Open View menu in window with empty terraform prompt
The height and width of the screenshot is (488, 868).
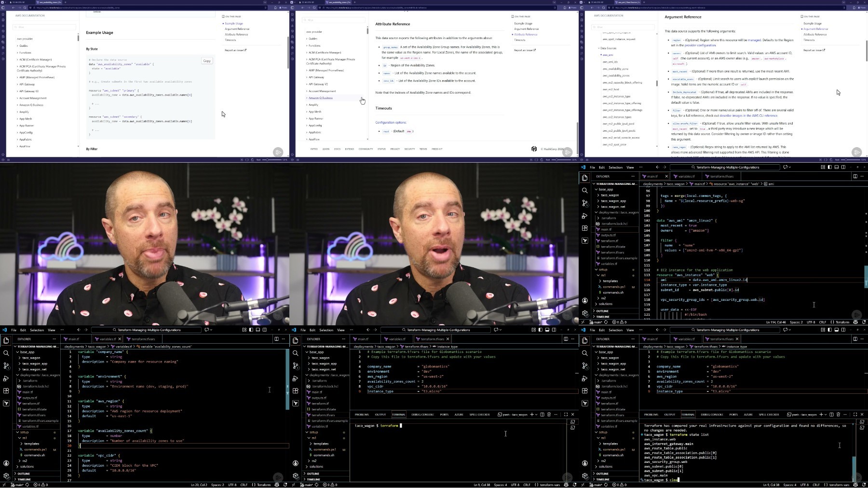coord(340,330)
